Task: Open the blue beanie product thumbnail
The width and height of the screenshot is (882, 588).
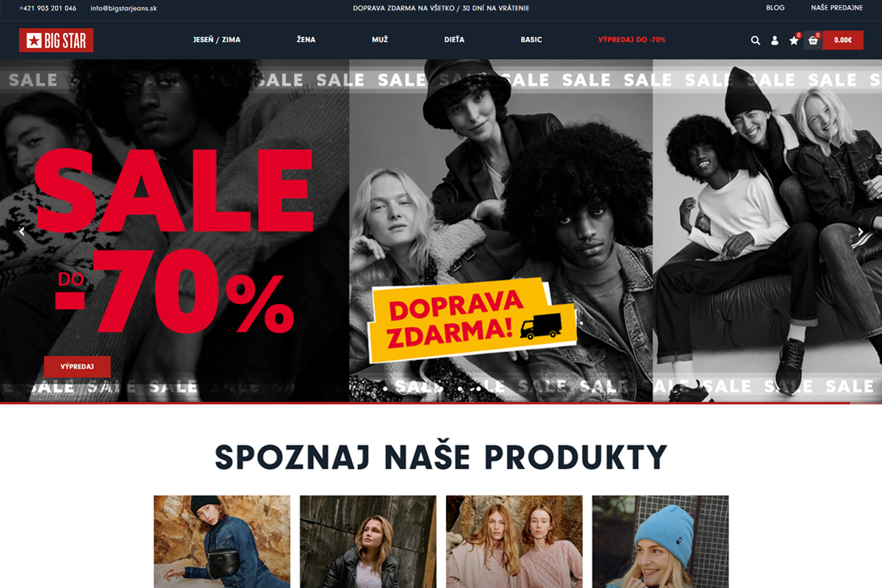Action: pos(661,542)
